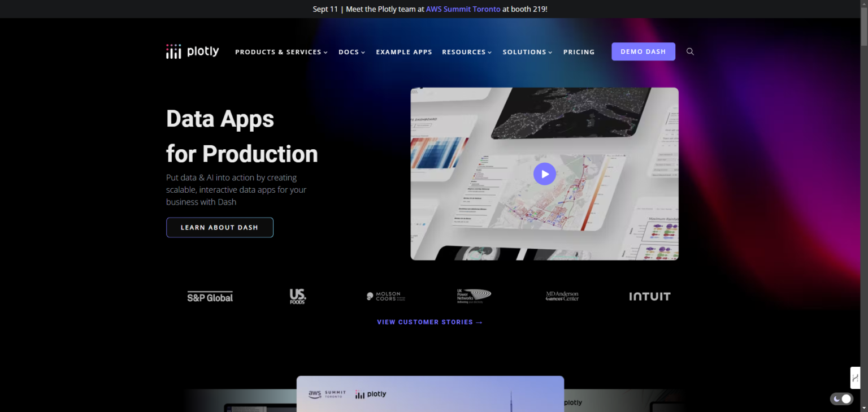
Task: Click the Molson Coors logo
Action: [x=385, y=296]
